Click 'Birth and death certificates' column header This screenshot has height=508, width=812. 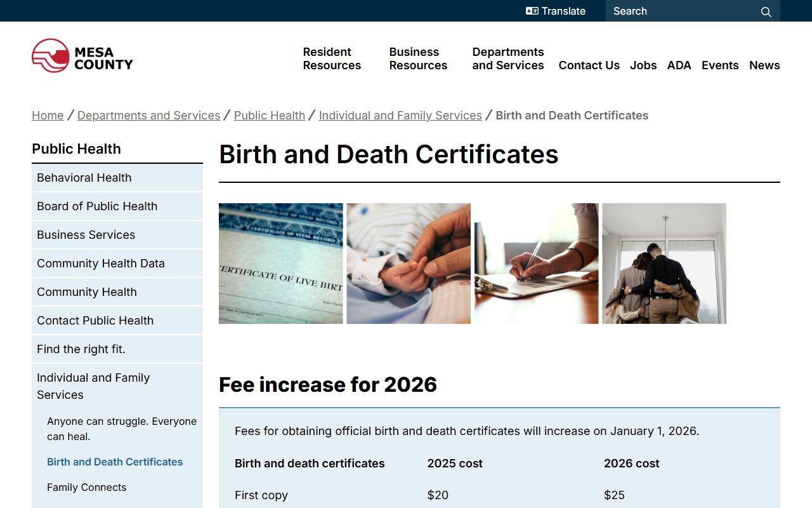click(310, 464)
